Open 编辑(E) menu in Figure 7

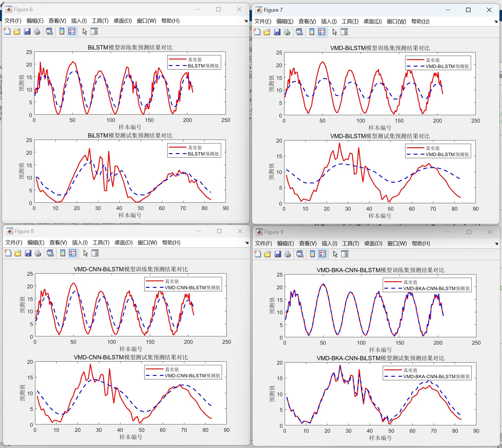coord(285,21)
